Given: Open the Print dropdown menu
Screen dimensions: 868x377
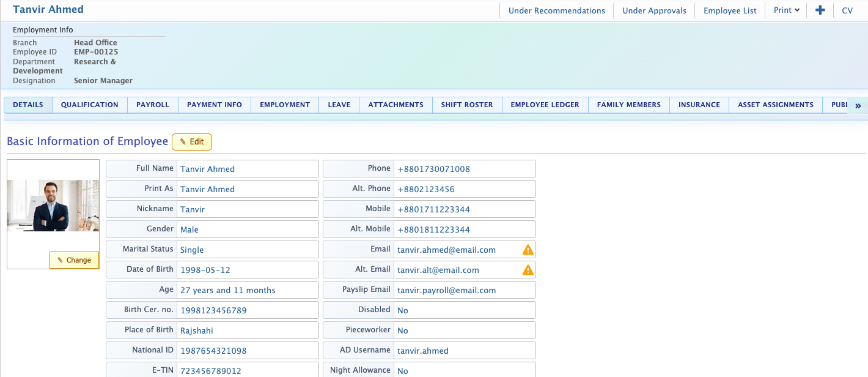Looking at the screenshot, I should tap(787, 10).
